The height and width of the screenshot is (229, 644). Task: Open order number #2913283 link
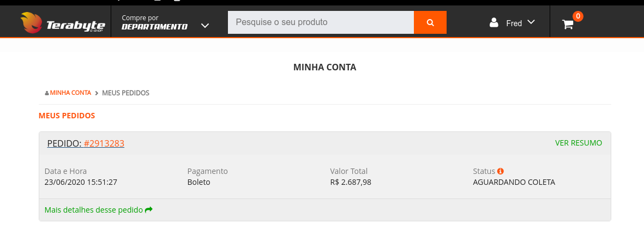[x=104, y=143]
